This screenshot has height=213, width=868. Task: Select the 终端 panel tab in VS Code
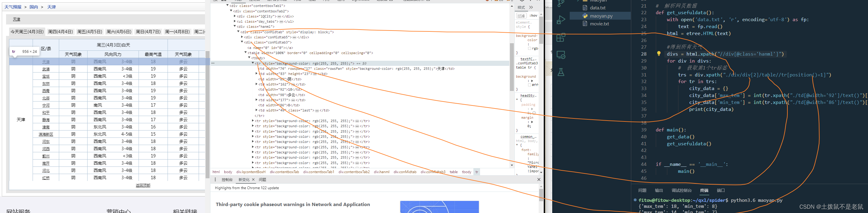(704, 190)
